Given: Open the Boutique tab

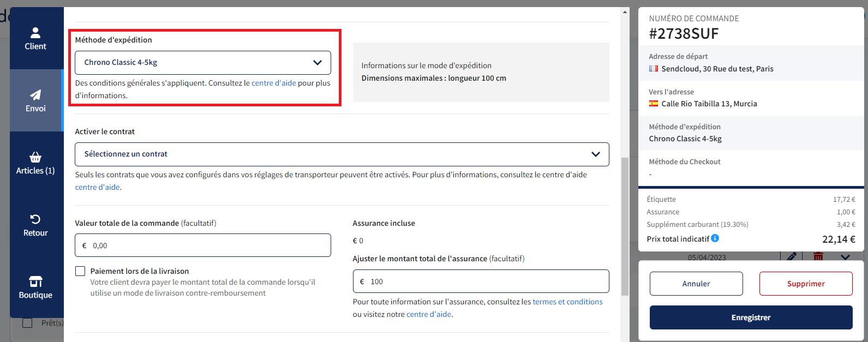Looking at the screenshot, I should point(35,287).
